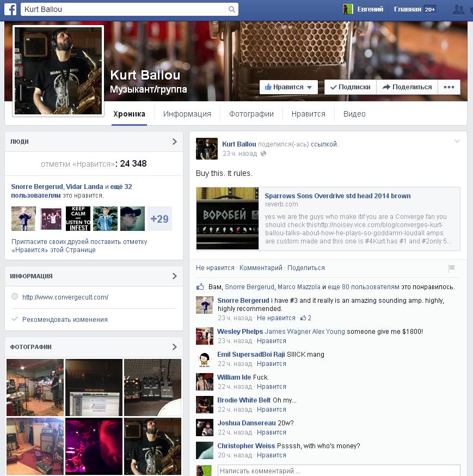This screenshot has width=473, height=476.
Task: Toggle the Подписки subscription button
Action: (350, 87)
